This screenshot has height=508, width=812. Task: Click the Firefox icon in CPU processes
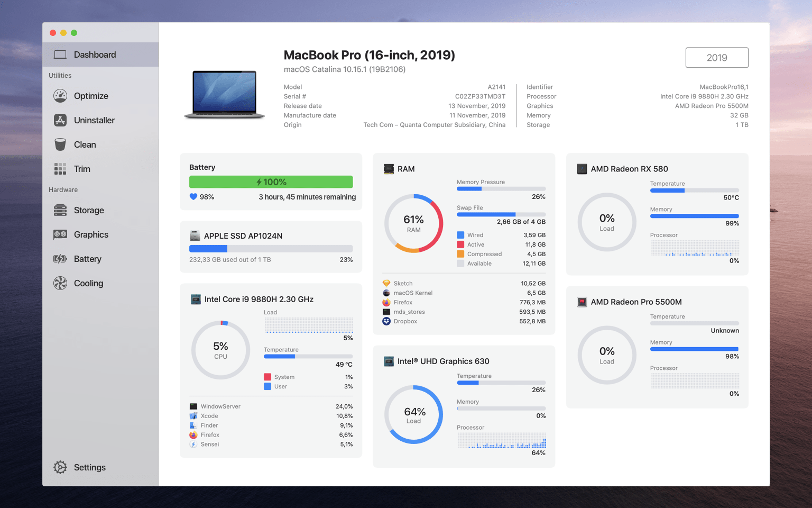coord(193,434)
